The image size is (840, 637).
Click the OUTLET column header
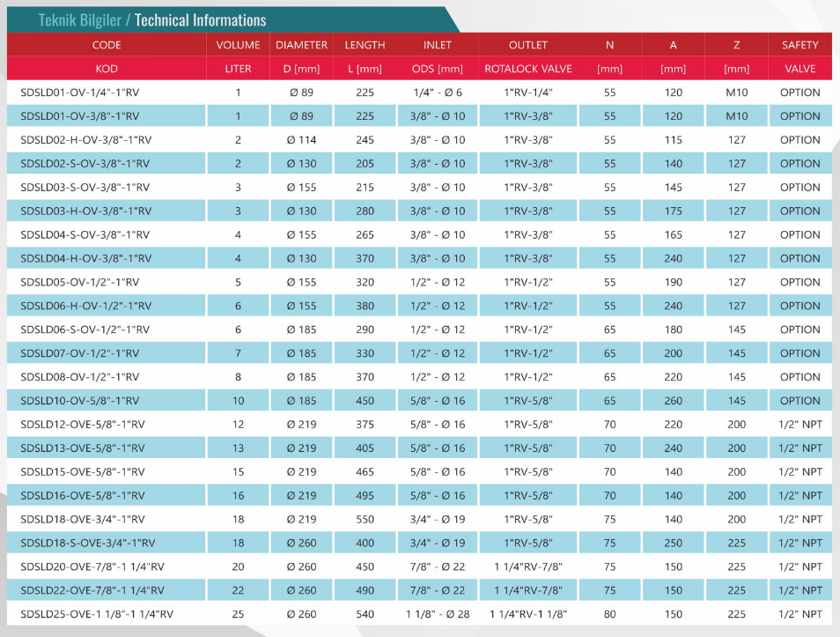[528, 45]
